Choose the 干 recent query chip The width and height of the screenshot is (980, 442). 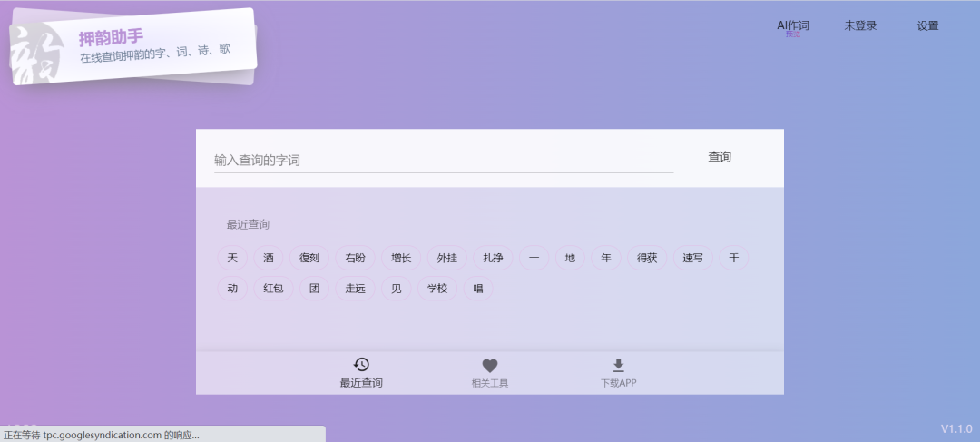tap(734, 258)
